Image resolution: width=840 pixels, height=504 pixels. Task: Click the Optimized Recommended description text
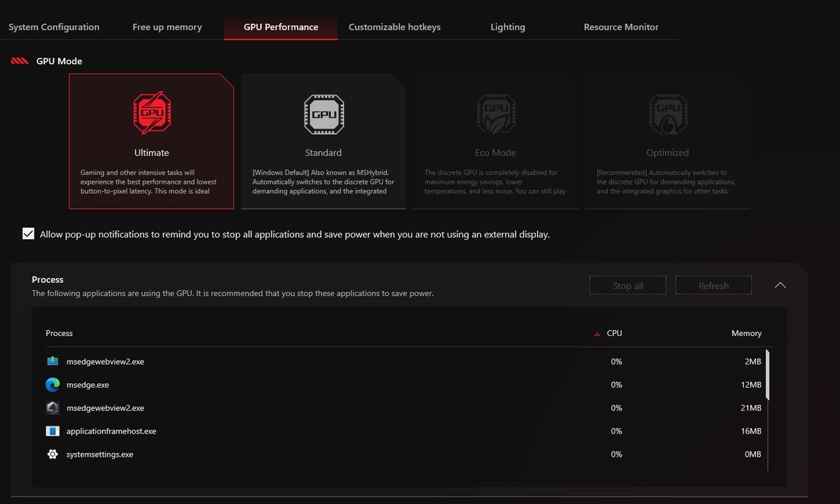[666, 182]
